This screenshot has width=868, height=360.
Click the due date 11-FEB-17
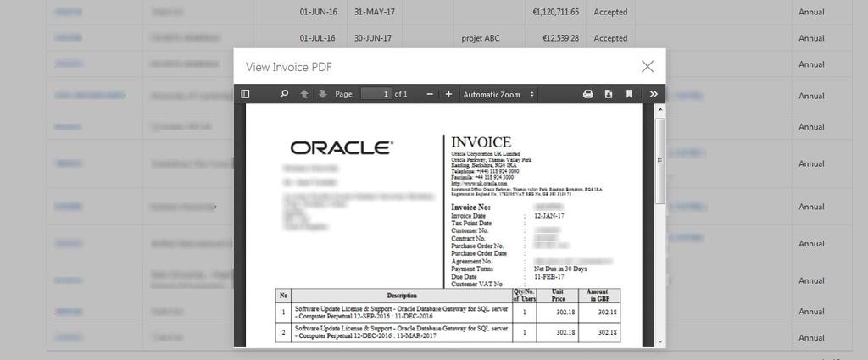(x=549, y=276)
